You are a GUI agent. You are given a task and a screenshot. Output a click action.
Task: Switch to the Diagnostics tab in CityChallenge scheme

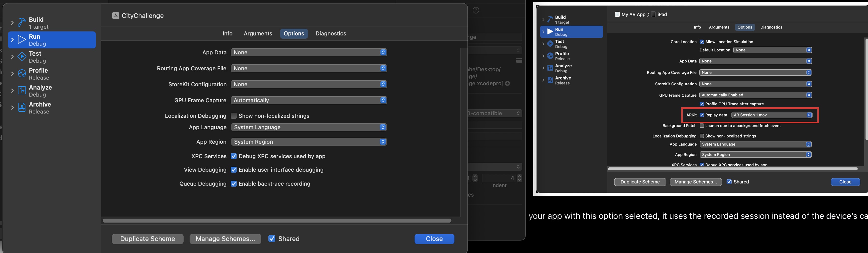330,34
